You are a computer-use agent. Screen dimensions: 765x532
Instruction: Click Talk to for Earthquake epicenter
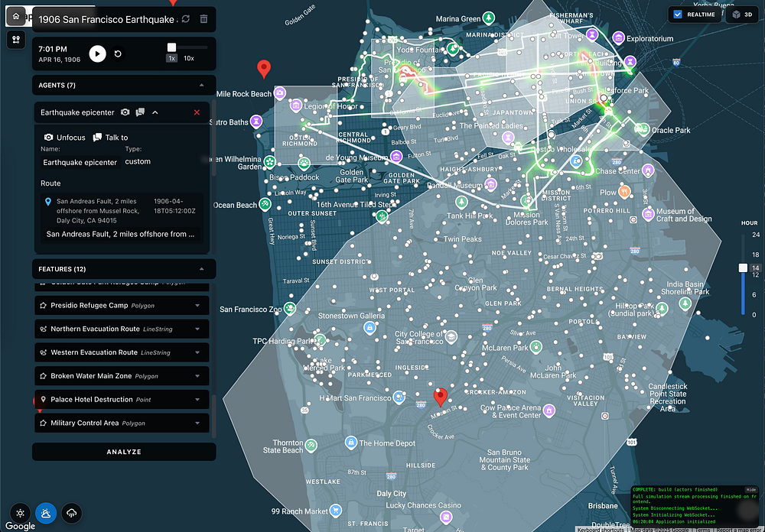pyautogui.click(x=110, y=138)
